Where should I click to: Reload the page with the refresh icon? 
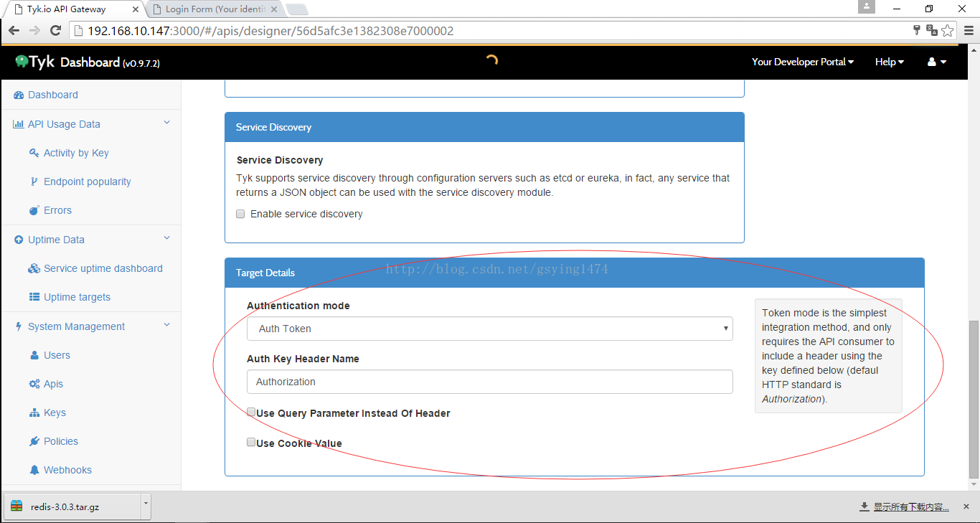(x=55, y=31)
